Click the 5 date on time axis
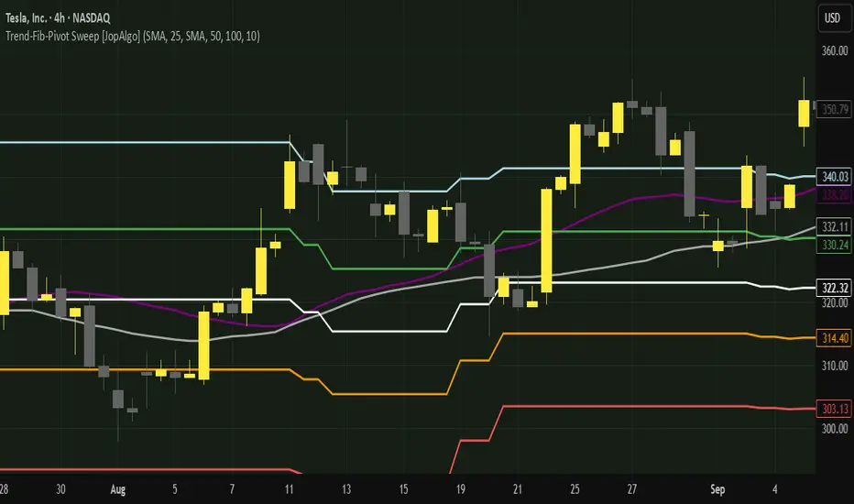Screen dimensions: 854x504 175,489
